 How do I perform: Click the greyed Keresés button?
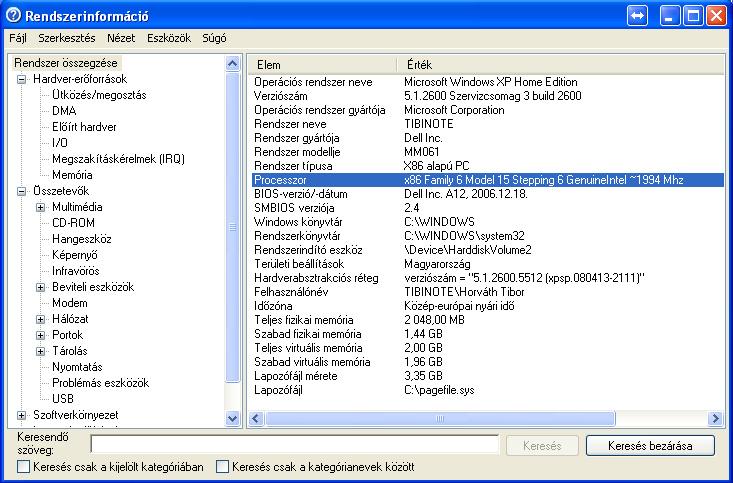pyautogui.click(x=542, y=446)
